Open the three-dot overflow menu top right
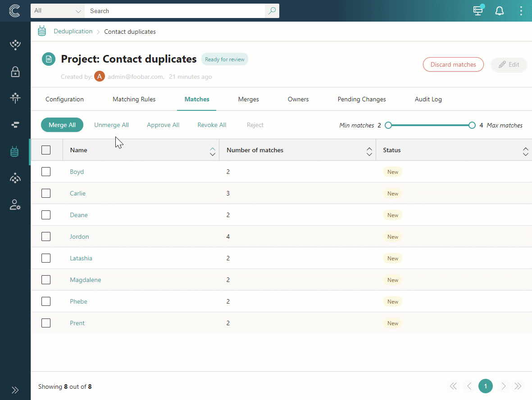 521,10
